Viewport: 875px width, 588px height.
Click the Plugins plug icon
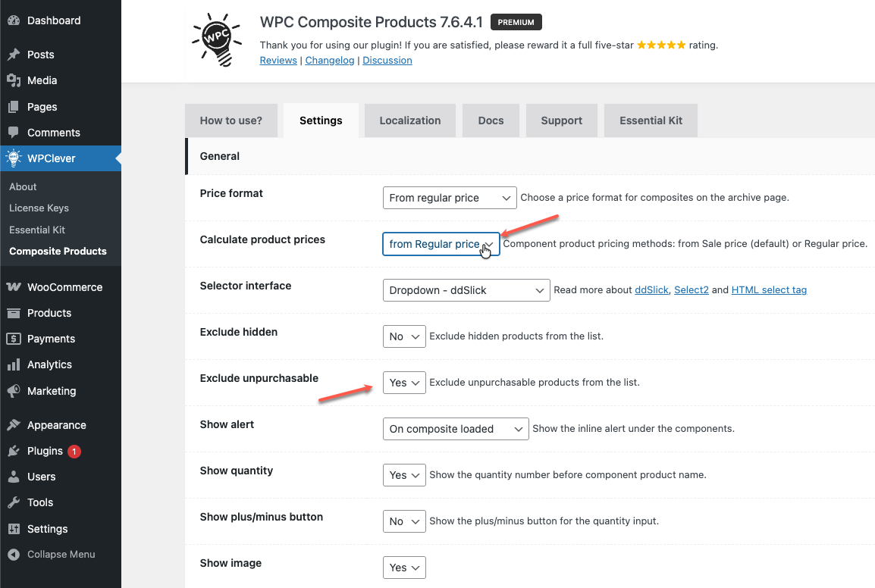click(x=14, y=451)
